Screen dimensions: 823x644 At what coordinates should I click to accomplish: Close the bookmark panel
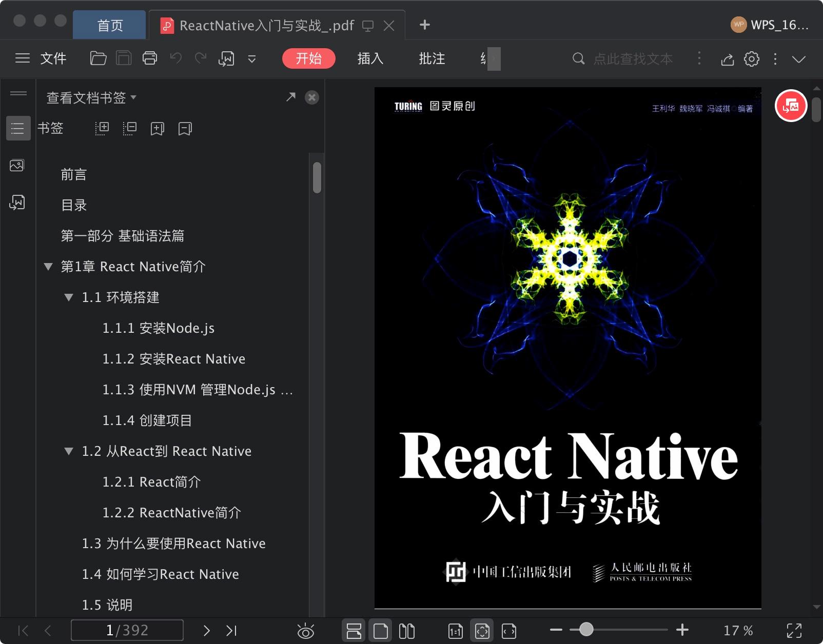[x=312, y=97]
